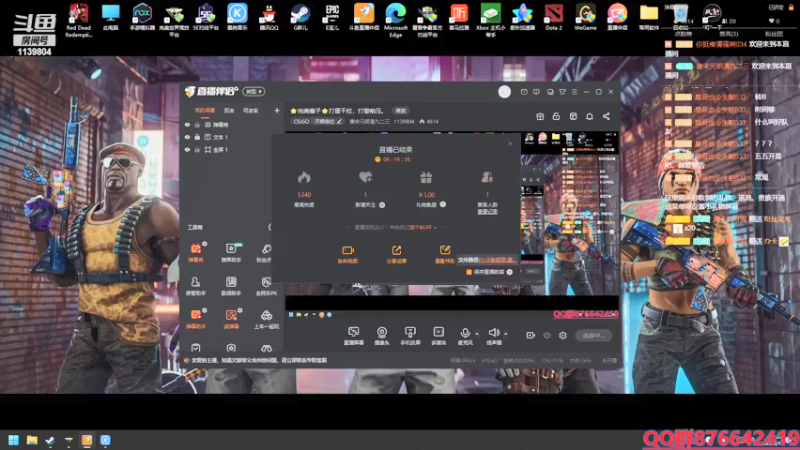Open the Red Dead Redemption desktop shortcut
The width and height of the screenshot is (800, 450).
tap(78, 19)
